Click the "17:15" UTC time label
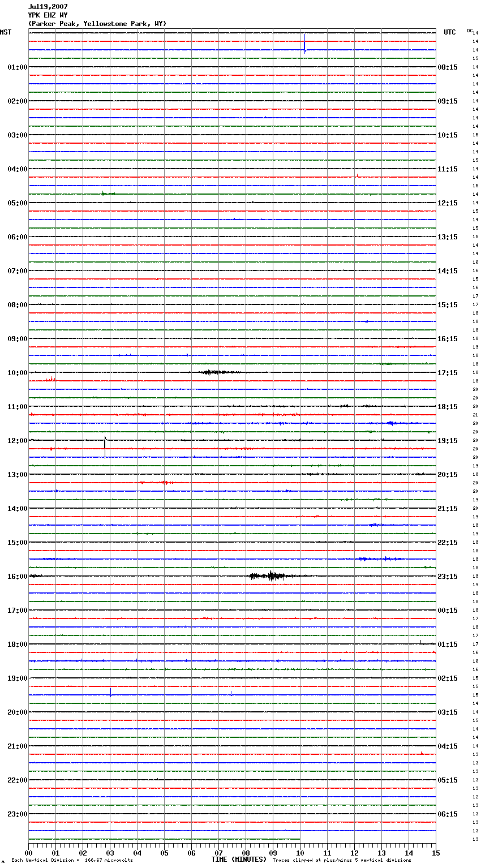 pyautogui.click(x=448, y=373)
